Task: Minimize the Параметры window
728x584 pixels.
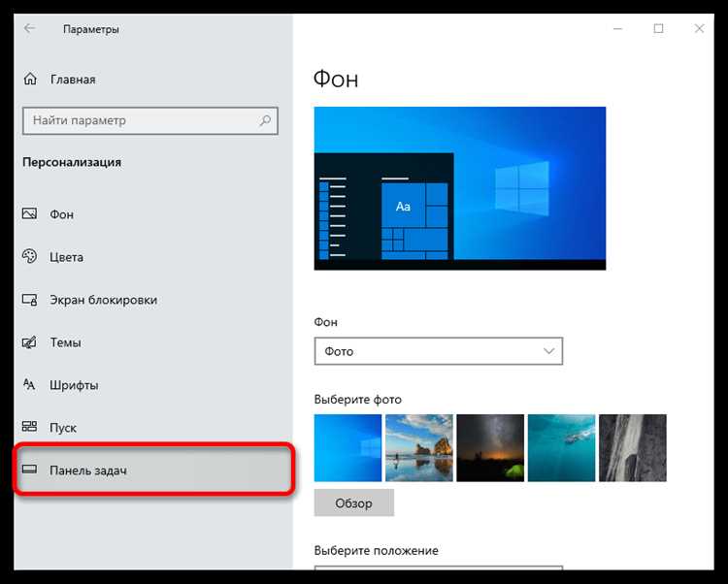Action: point(617,29)
